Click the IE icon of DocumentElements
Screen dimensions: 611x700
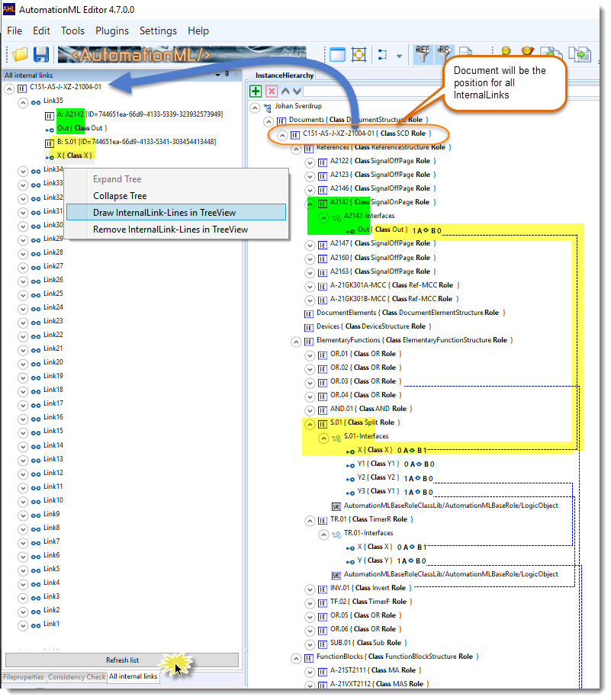pos(309,314)
